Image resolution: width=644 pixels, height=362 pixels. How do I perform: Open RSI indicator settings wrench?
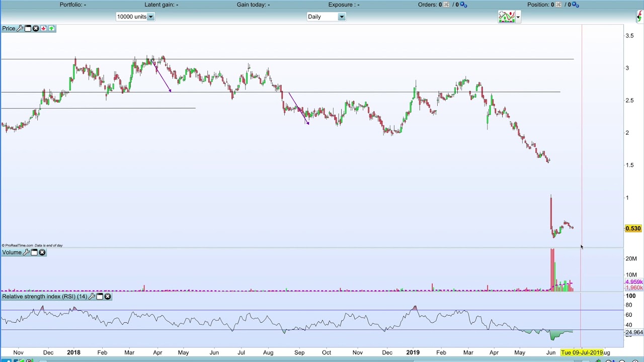92,297
